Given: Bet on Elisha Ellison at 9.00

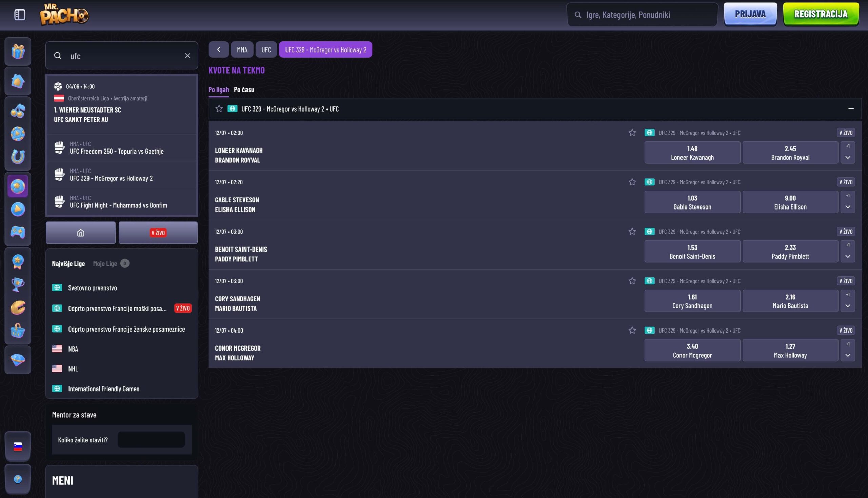Looking at the screenshot, I should click(790, 202).
